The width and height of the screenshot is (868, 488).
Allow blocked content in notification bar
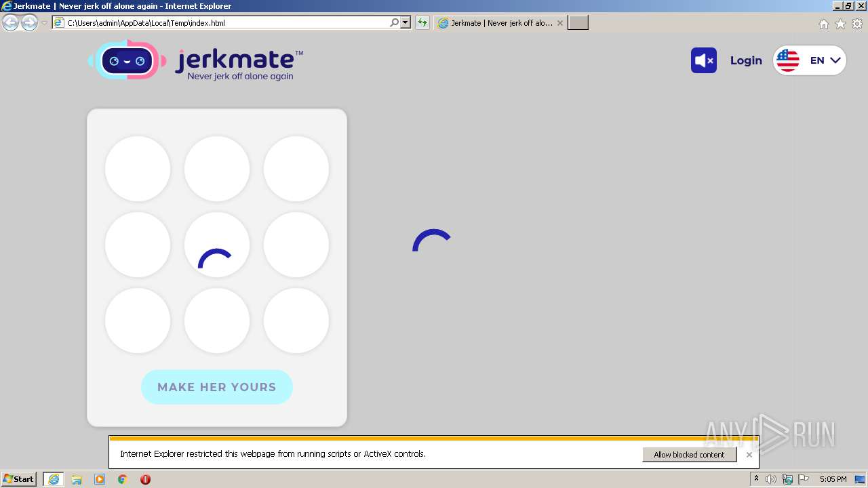coord(689,455)
